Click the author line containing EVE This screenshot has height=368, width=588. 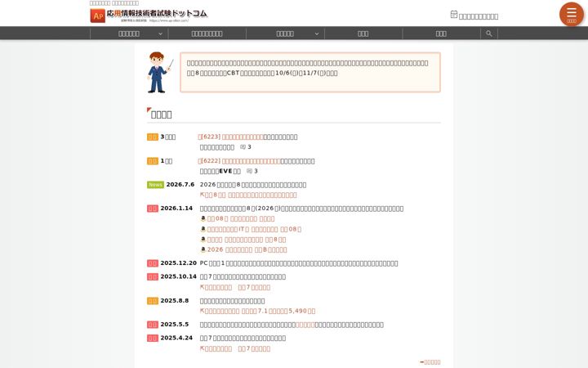pos(220,171)
